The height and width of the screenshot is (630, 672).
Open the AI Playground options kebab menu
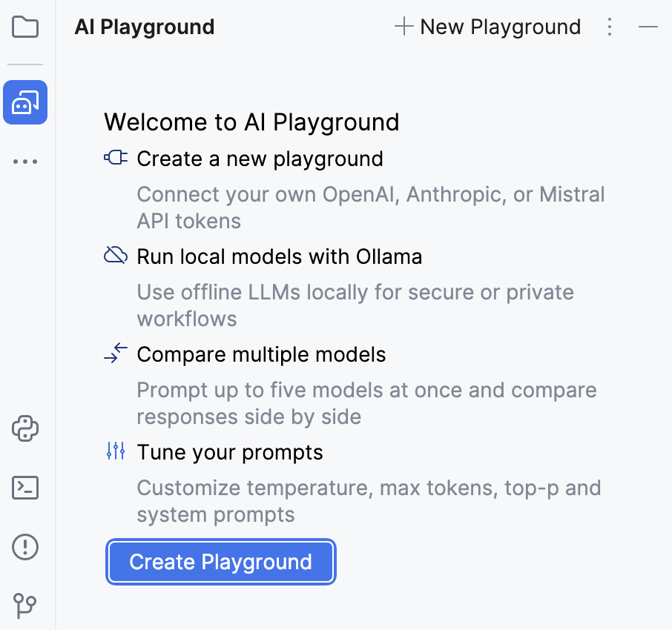610,27
